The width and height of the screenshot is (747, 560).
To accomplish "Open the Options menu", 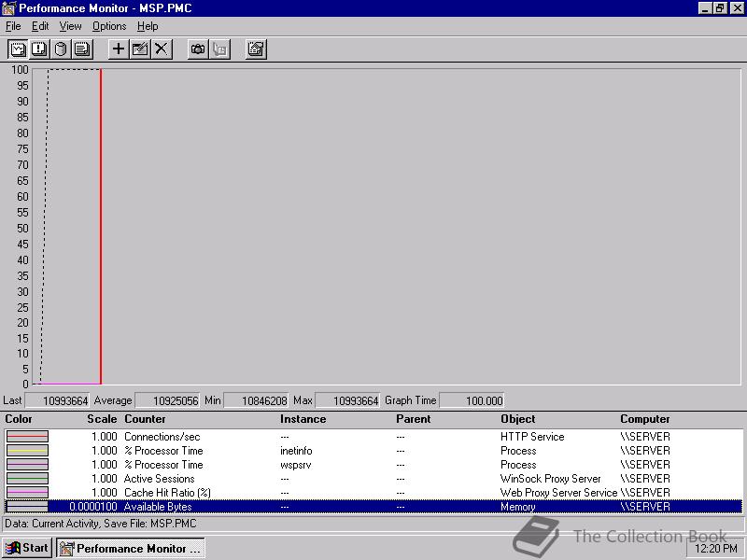I will pos(109,26).
